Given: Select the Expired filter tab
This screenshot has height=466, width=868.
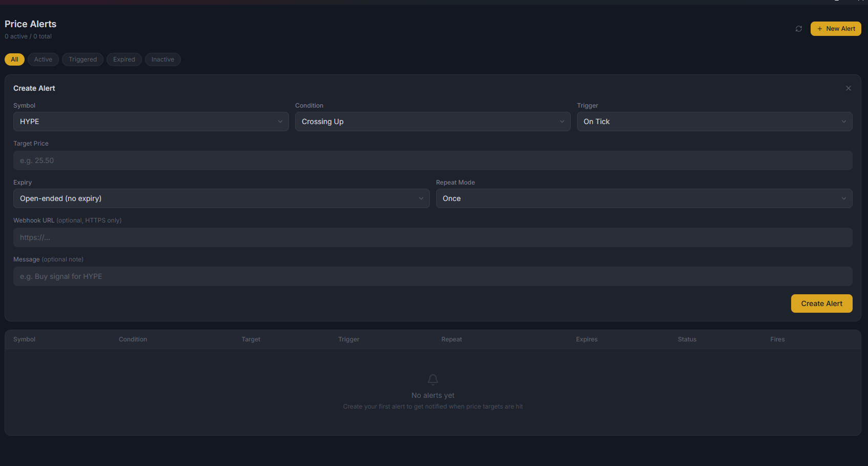Looking at the screenshot, I should (124, 59).
